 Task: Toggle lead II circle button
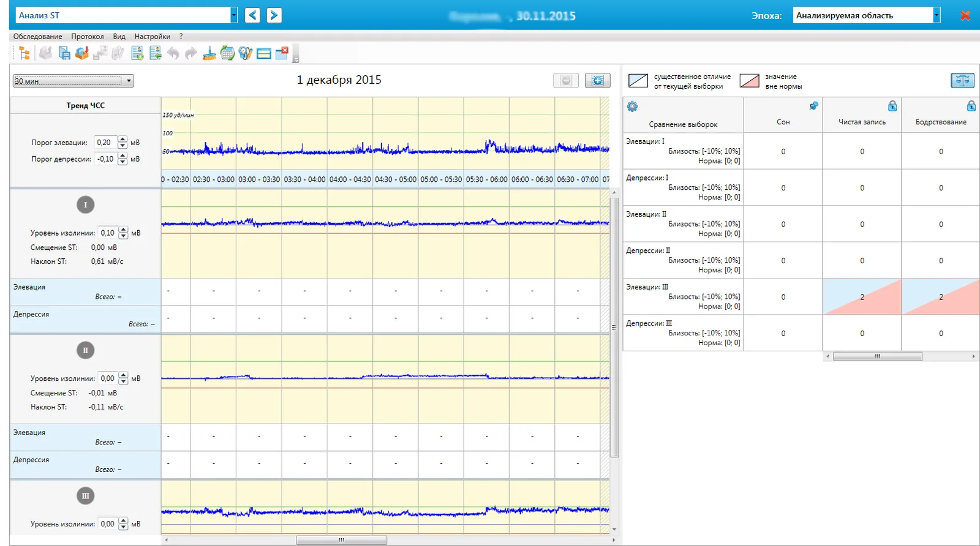tap(85, 350)
